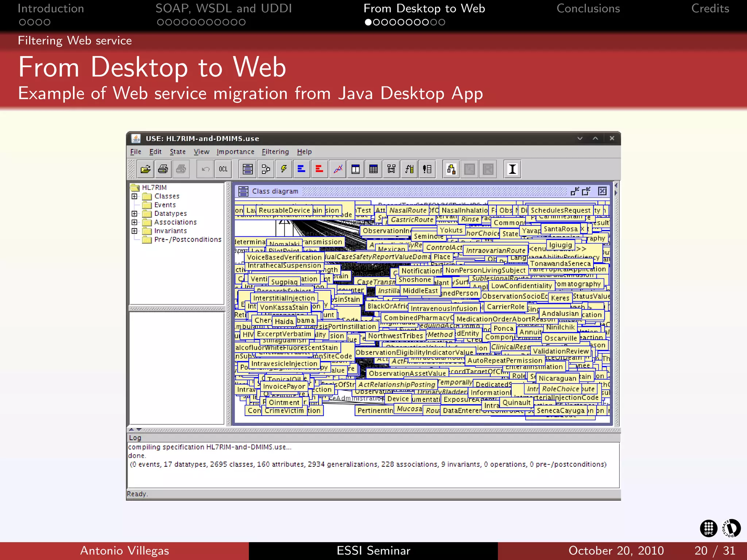Click the lightning bolt invariant view icon
The width and height of the screenshot is (747, 560).
(283, 169)
